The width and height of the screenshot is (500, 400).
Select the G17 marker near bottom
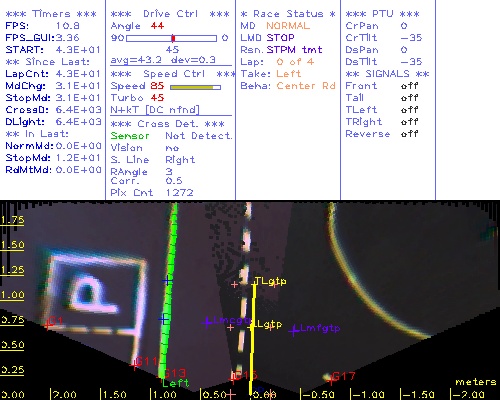pos(330,379)
